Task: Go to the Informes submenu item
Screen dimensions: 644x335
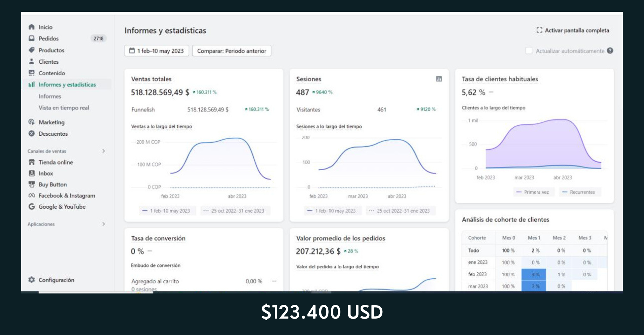Action: click(x=50, y=96)
